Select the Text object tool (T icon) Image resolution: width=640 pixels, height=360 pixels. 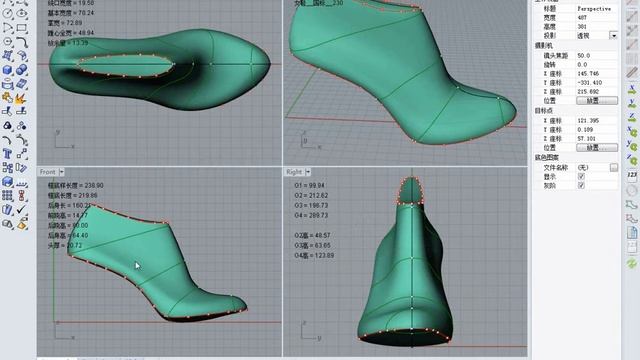7,153
